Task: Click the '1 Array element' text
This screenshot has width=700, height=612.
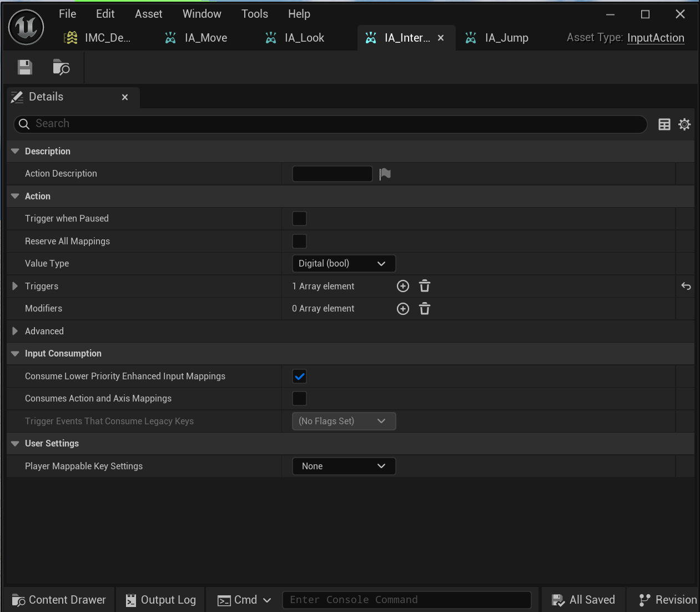Action: pyautogui.click(x=323, y=286)
